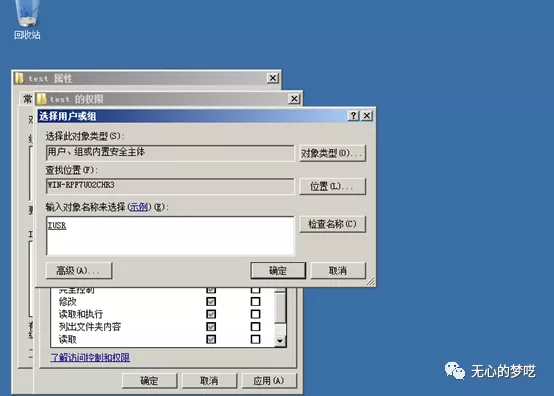Click 取消 in test permissions window
This screenshot has height=396, width=554.
[x=209, y=380]
